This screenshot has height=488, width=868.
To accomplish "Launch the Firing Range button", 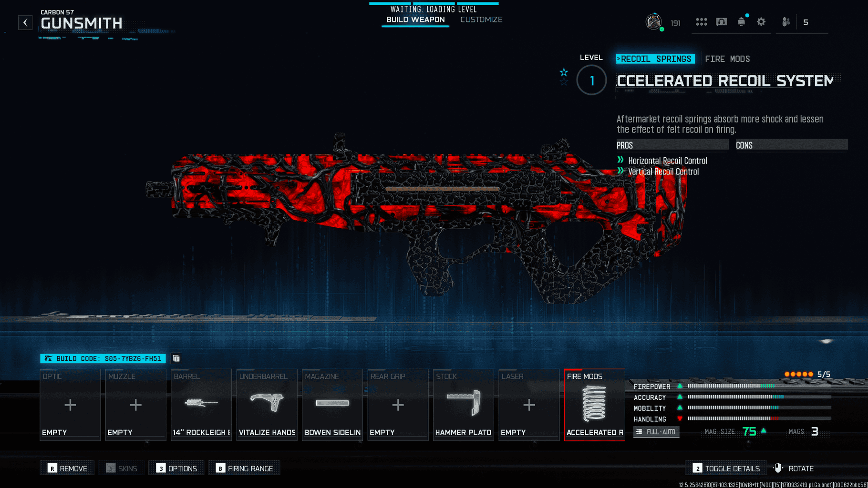I will [244, 468].
